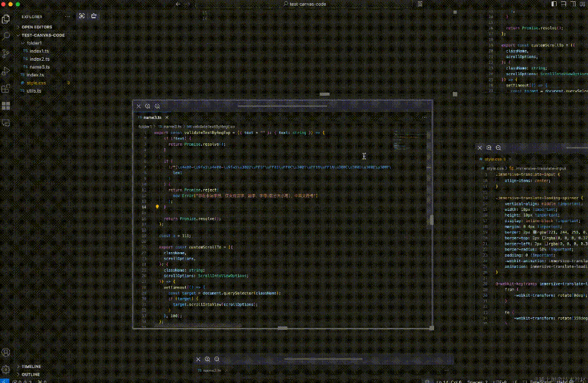Open the Manage gear icon

point(6,369)
